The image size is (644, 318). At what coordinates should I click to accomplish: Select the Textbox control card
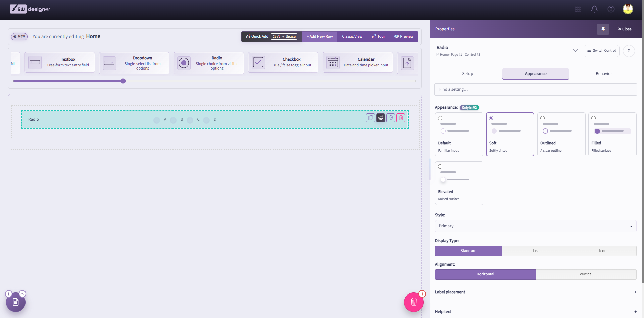[60, 62]
